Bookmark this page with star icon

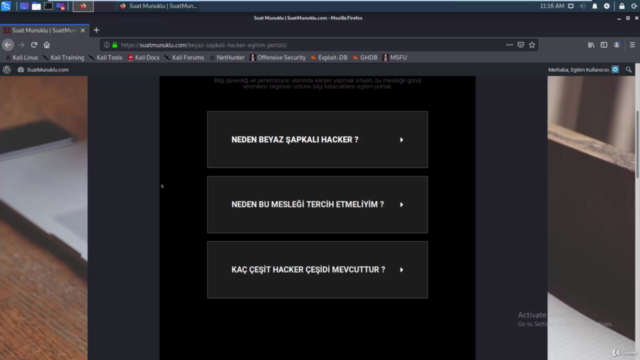click(532, 45)
